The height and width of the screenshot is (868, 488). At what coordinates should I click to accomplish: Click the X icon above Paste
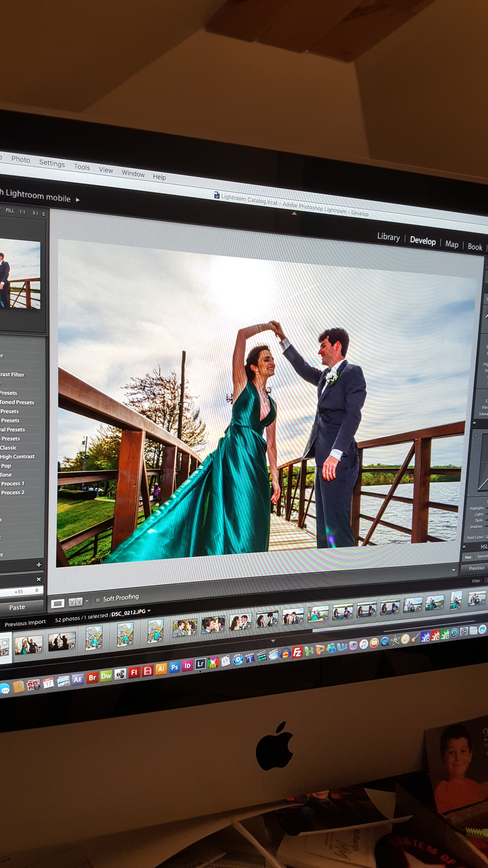(39, 579)
